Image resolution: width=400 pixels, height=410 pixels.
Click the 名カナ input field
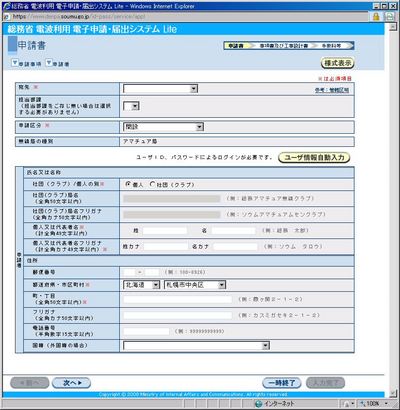tap(235, 246)
